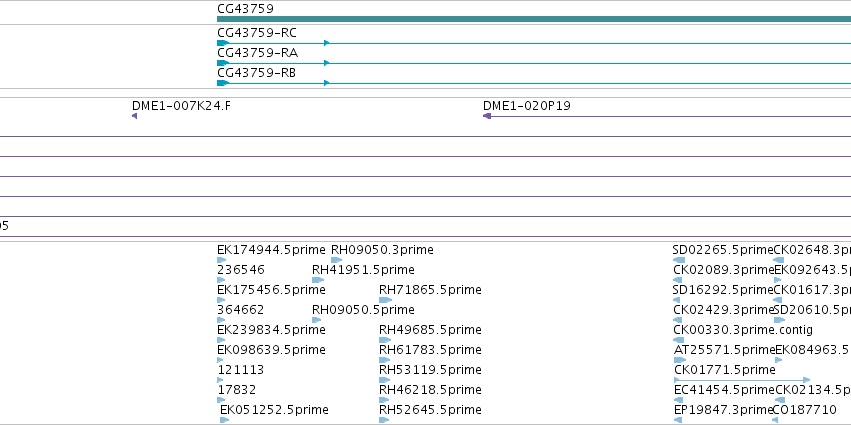The width and height of the screenshot is (851, 425).
Task: Select the RH61783.5prime arrow glyph
Action: (385, 360)
